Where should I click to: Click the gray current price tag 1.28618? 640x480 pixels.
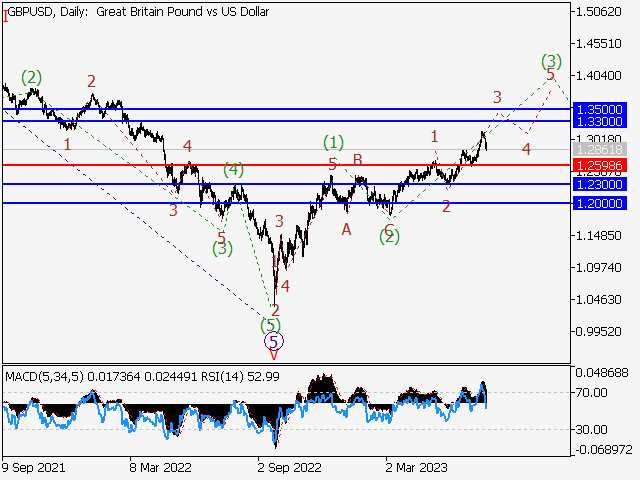click(x=600, y=149)
